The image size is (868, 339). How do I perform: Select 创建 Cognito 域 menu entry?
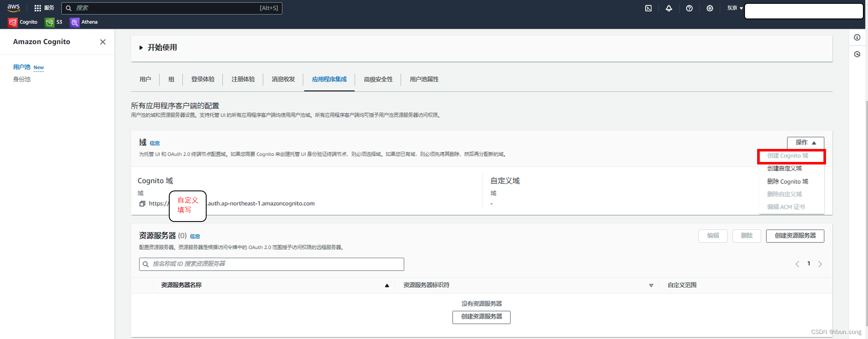(x=787, y=156)
